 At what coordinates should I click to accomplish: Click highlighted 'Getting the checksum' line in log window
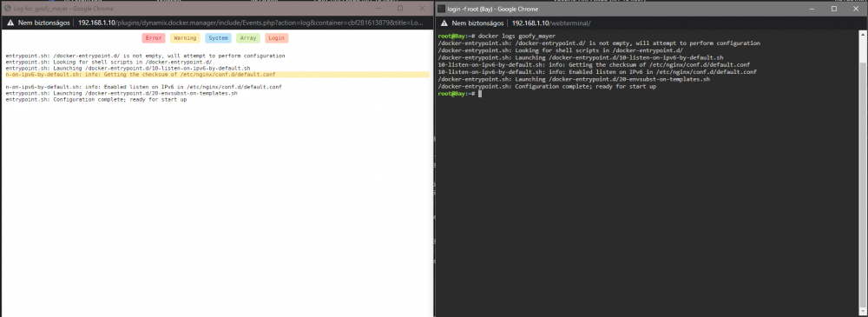[x=217, y=75]
